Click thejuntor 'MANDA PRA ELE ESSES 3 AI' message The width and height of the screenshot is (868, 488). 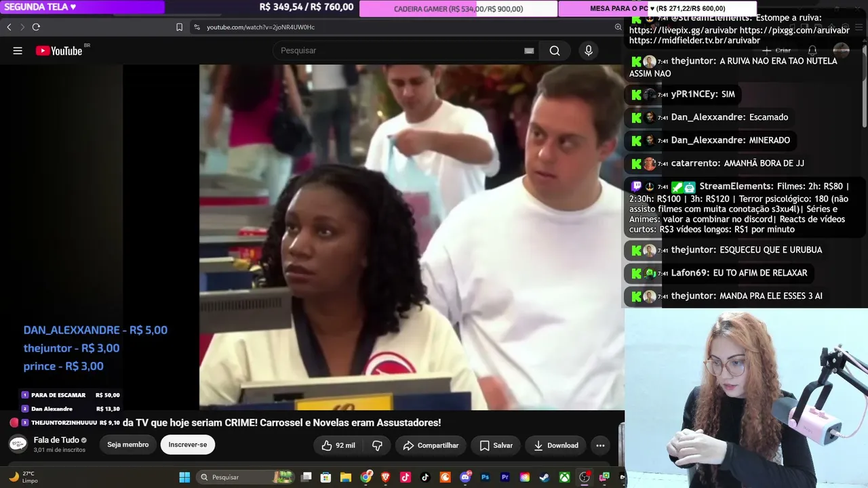coord(726,296)
